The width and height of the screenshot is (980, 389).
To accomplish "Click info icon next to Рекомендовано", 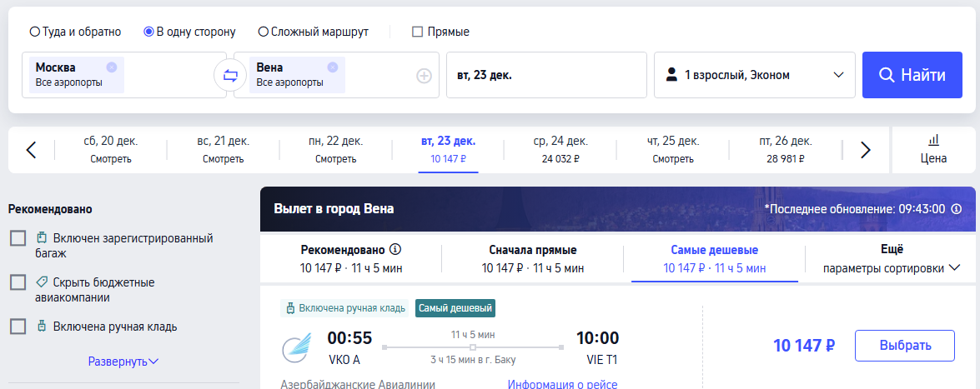I will pyautogui.click(x=396, y=249).
